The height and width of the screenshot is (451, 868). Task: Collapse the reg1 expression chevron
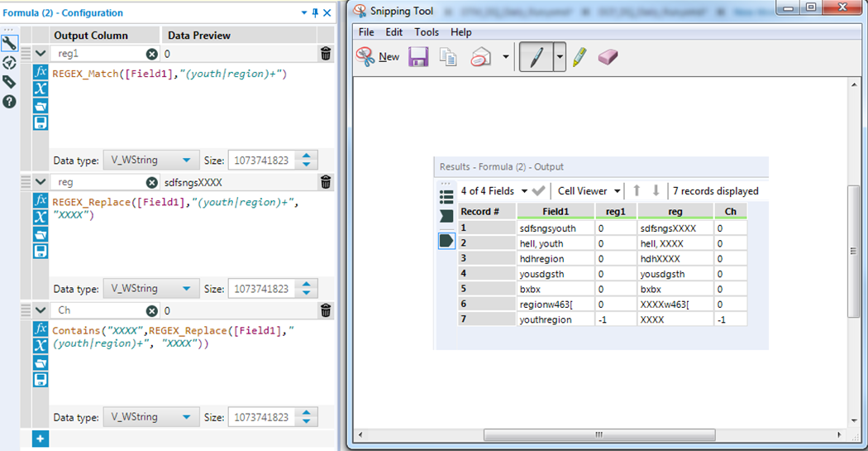coord(41,54)
